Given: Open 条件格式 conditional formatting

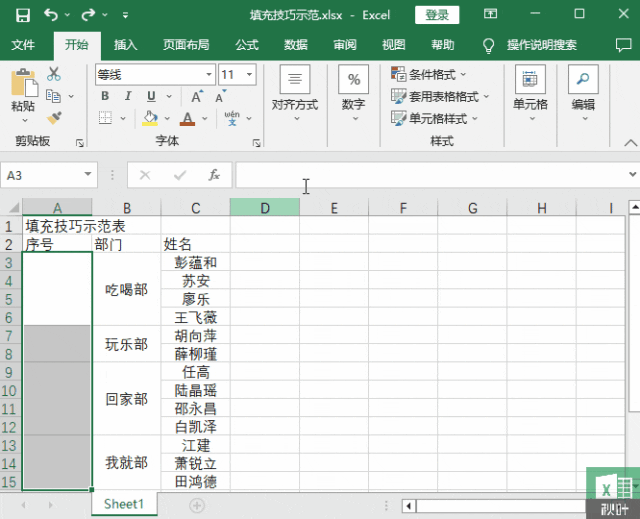Looking at the screenshot, I should pyautogui.click(x=428, y=75).
